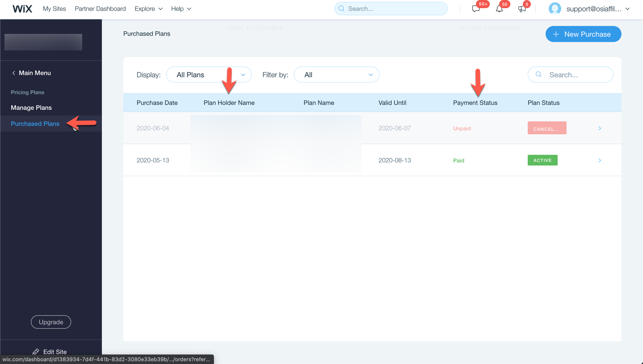Click the Edit Site link

(x=55, y=352)
